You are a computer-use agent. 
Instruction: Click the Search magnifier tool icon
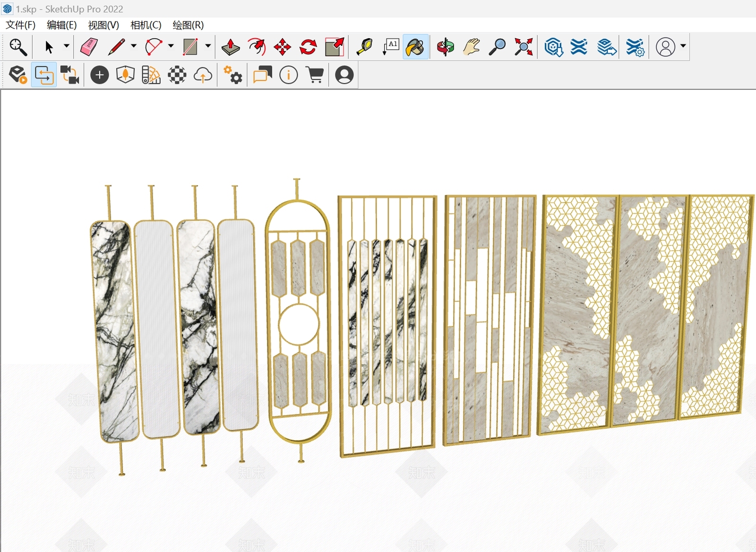pyautogui.click(x=18, y=47)
